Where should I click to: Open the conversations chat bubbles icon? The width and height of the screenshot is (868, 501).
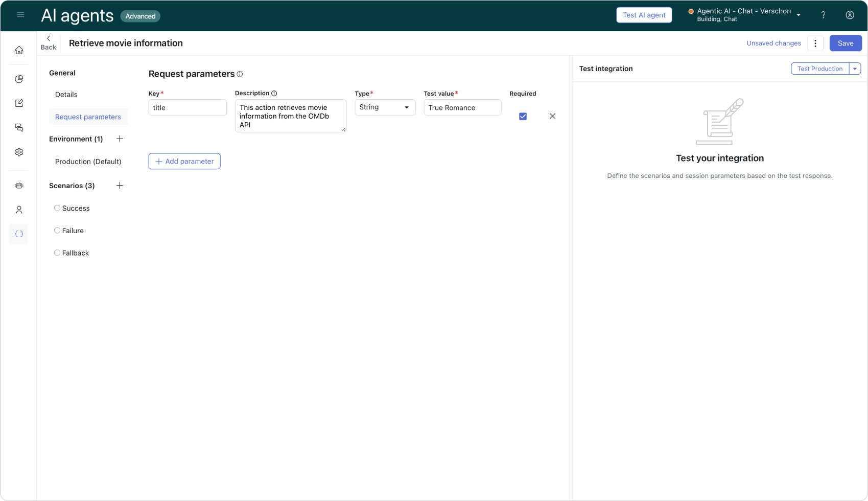pos(19,128)
